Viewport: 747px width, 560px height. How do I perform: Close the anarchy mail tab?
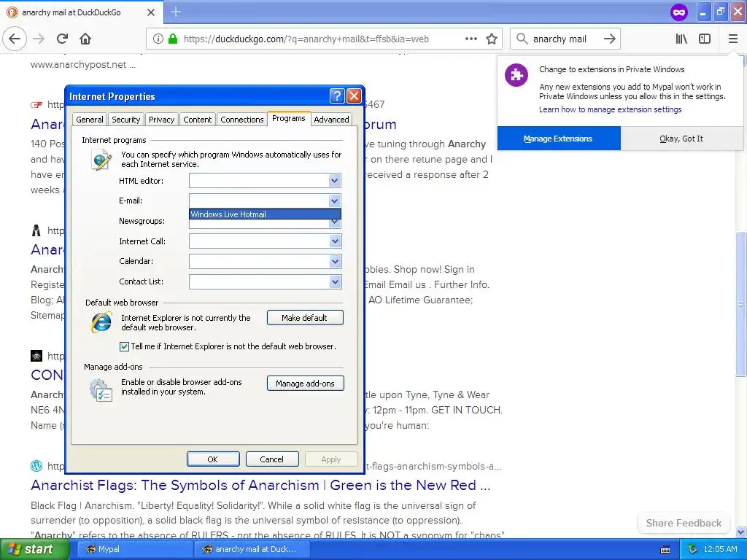click(150, 12)
